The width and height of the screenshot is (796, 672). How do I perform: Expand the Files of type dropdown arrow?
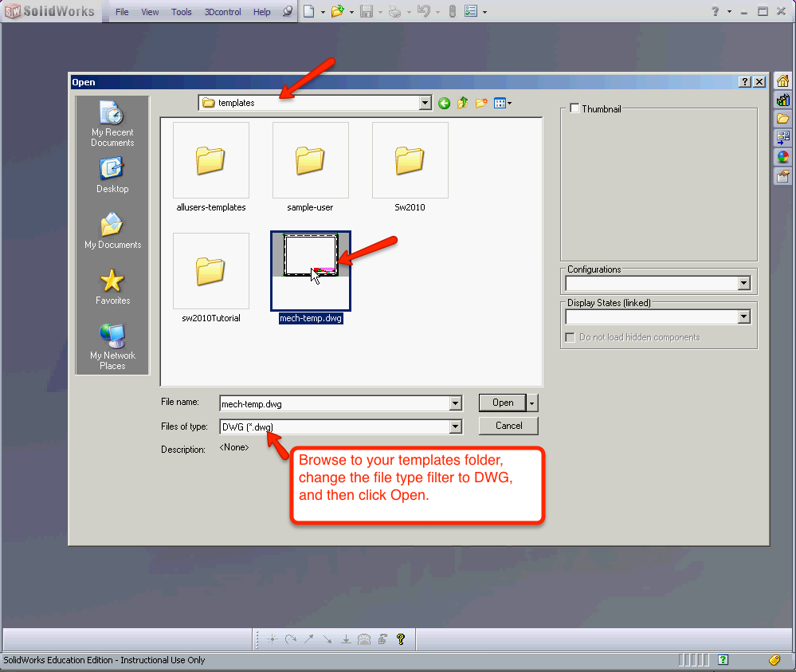point(455,426)
